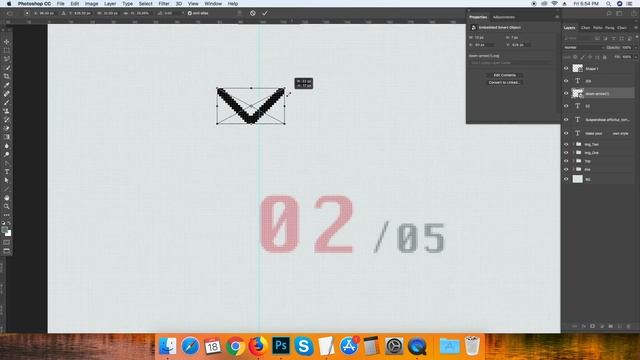Expand the Img_One layer group
The image size is (640, 360).
point(573,153)
